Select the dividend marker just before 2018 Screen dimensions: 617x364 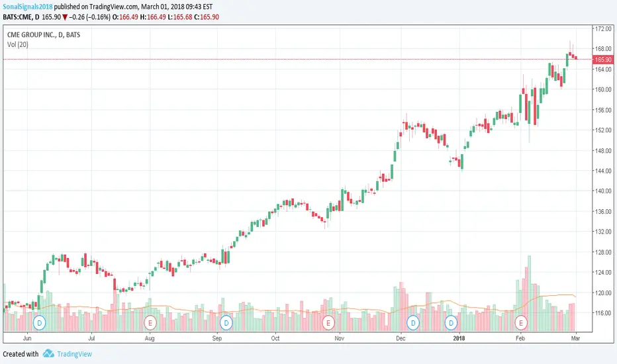451,323
